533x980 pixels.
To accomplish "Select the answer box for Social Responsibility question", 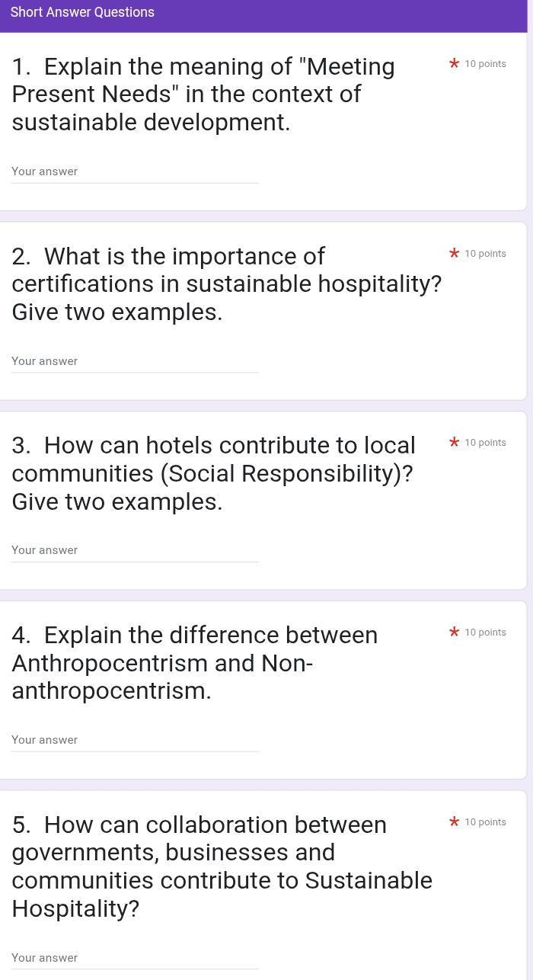I will (134, 550).
